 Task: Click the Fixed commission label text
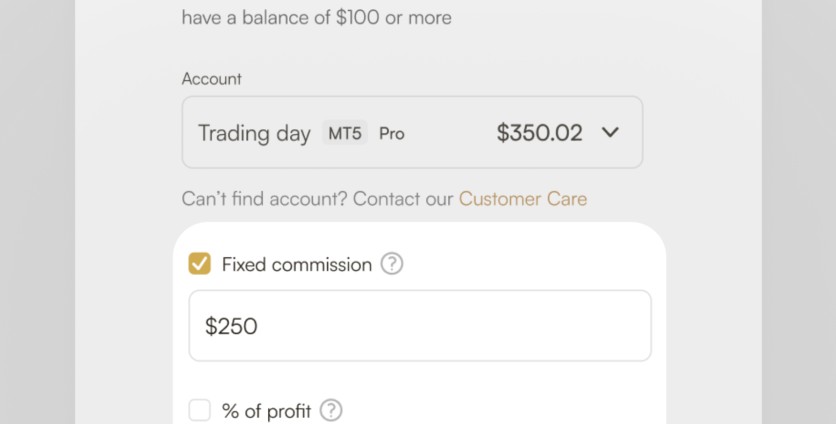tap(297, 264)
